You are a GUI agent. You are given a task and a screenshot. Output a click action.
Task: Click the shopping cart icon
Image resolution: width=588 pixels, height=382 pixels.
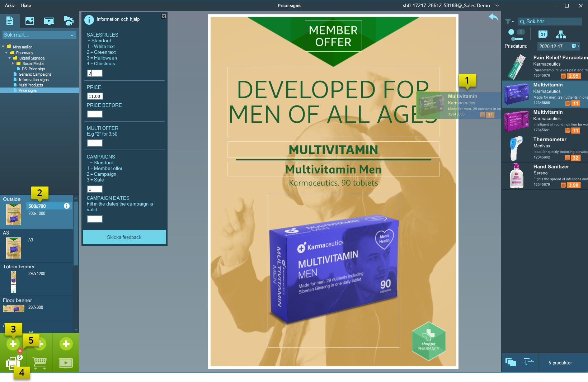(x=39, y=363)
